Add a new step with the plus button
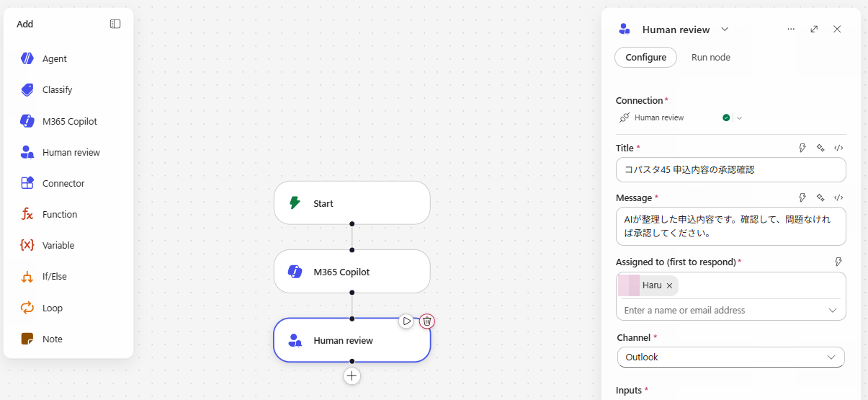Screen dimensions: 868x400 coord(352,375)
